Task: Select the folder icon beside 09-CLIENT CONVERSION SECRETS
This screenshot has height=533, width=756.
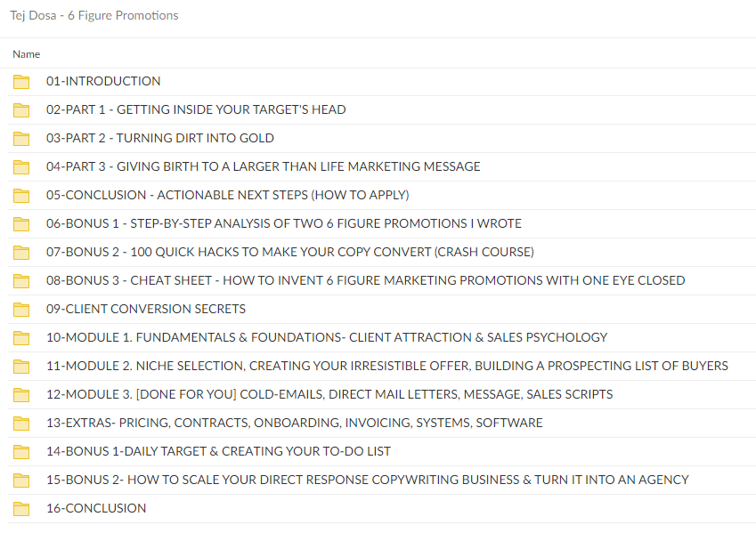Action: (21, 309)
